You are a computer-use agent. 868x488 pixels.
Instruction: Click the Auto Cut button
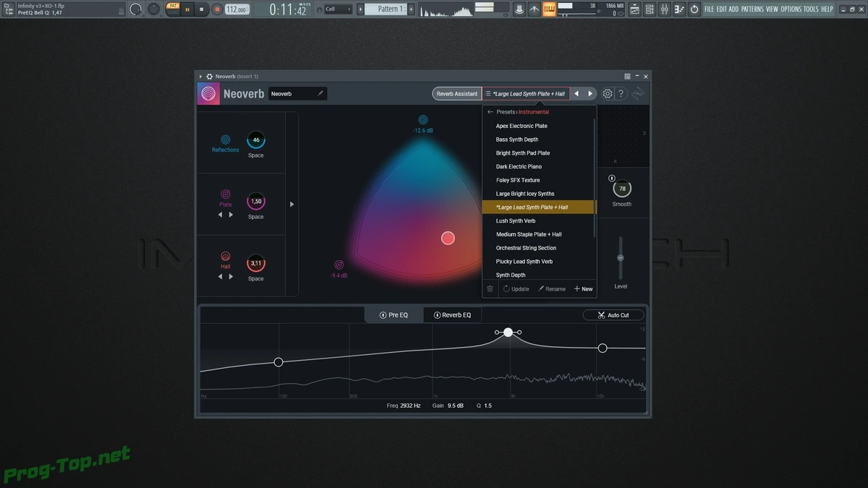pos(613,315)
